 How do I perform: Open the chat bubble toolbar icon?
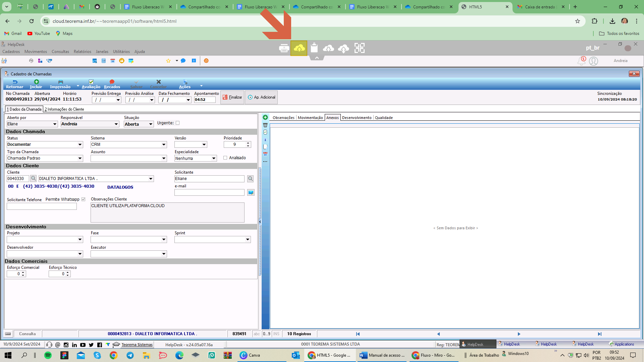click(x=183, y=61)
